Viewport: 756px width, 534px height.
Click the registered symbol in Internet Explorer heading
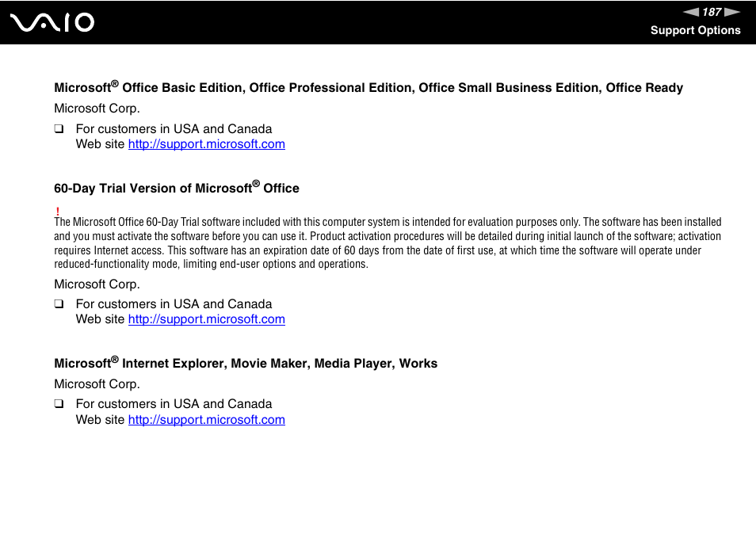click(x=115, y=359)
